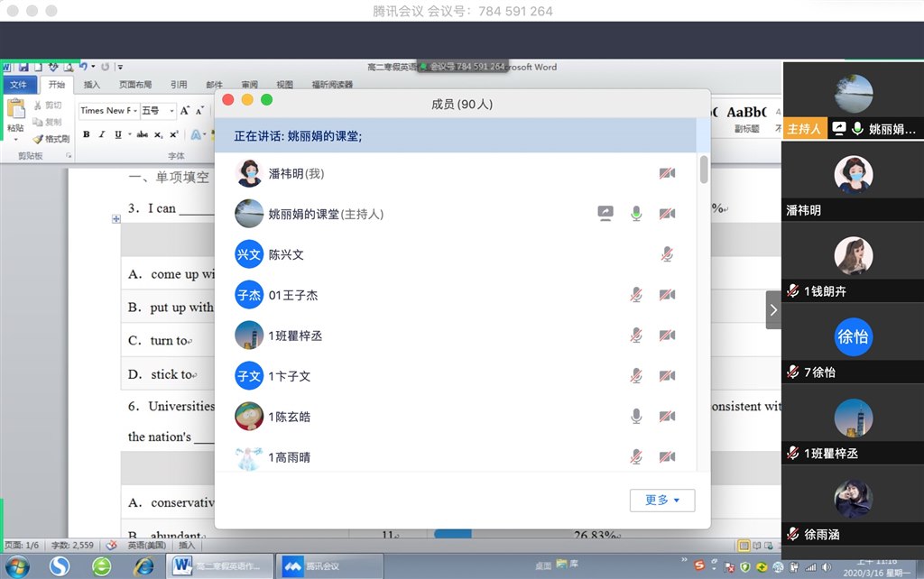This screenshot has height=579, width=924.
Task: Toggle the microphone of 姚丽娟的课堂(主持人)
Action: [x=636, y=213]
